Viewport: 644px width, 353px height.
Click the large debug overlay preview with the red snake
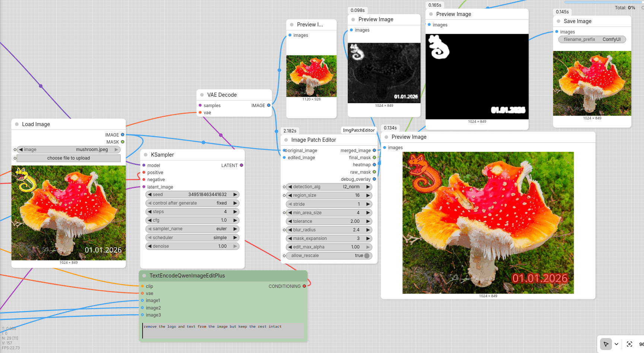pyautogui.click(x=488, y=223)
